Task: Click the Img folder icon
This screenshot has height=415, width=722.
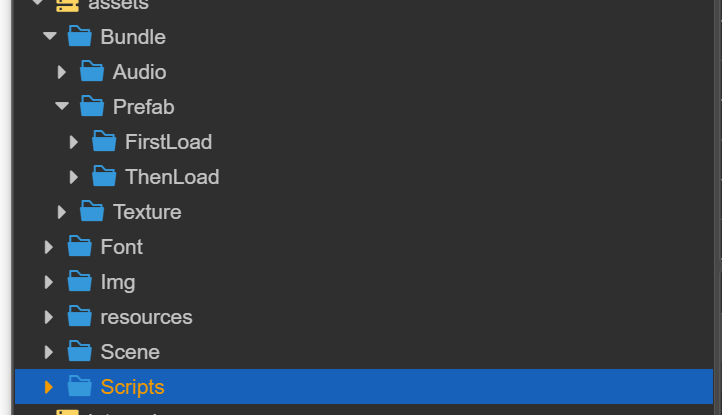Action: pyautogui.click(x=80, y=282)
